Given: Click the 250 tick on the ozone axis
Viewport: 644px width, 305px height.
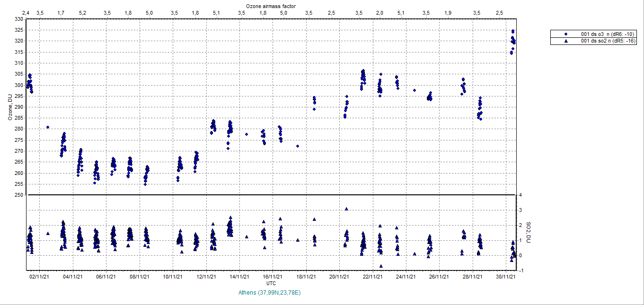Looking at the screenshot, I should [18, 195].
